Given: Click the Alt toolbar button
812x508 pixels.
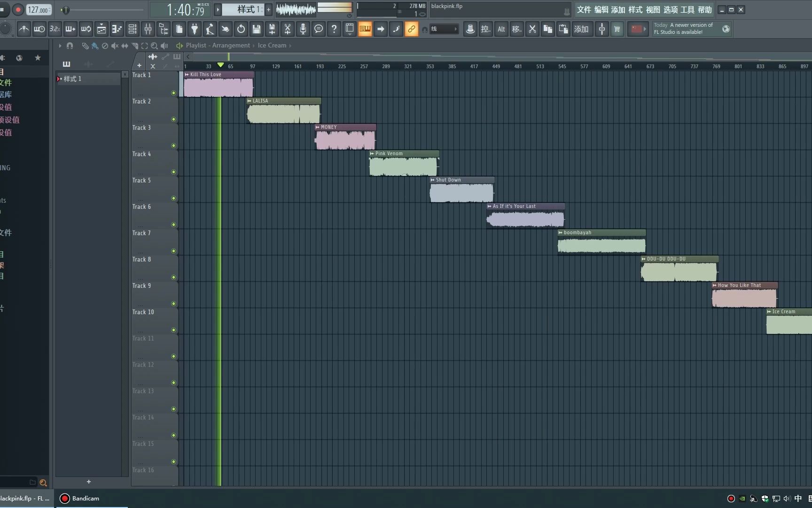Looking at the screenshot, I should [501, 29].
